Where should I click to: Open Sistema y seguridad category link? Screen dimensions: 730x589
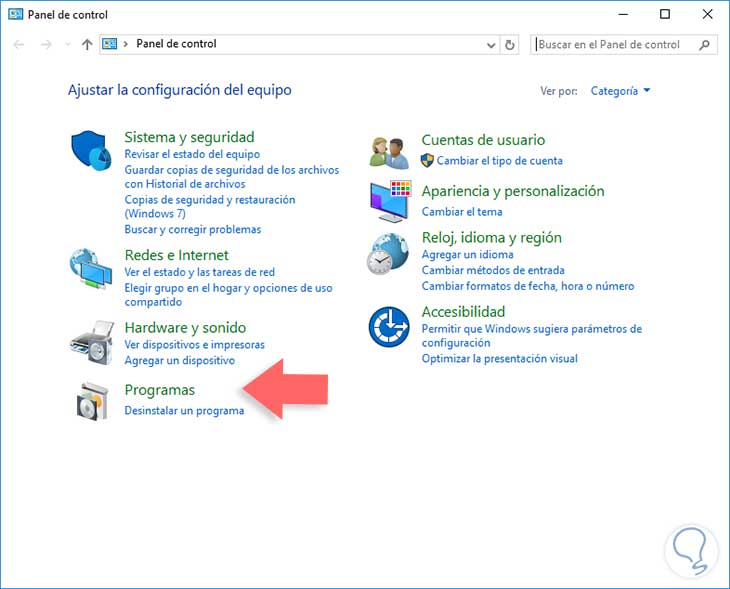[189, 137]
